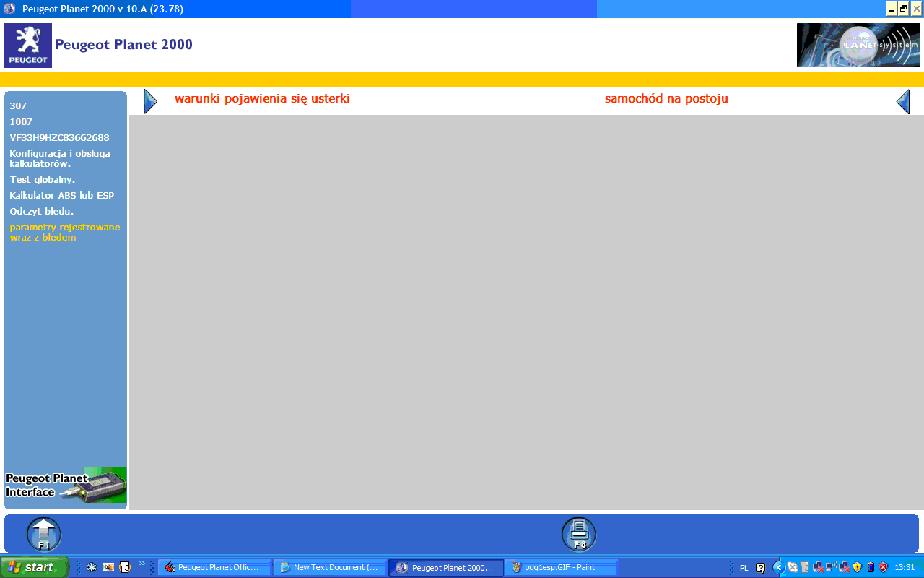Restore down the Peugeot Planet 2000 window

pyautogui.click(x=904, y=9)
